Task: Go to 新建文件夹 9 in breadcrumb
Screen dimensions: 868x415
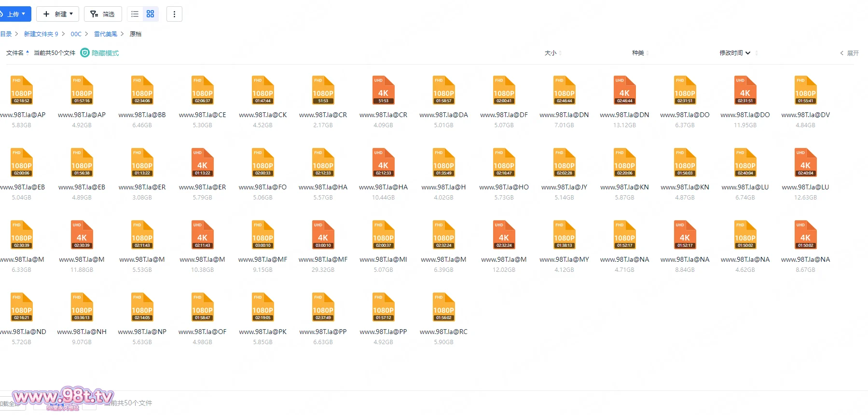Action: coord(41,34)
